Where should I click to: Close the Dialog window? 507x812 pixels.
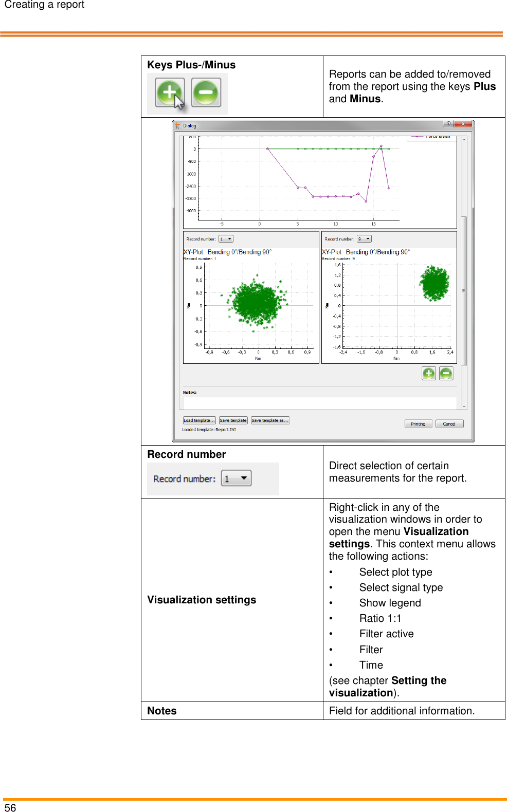click(x=463, y=124)
